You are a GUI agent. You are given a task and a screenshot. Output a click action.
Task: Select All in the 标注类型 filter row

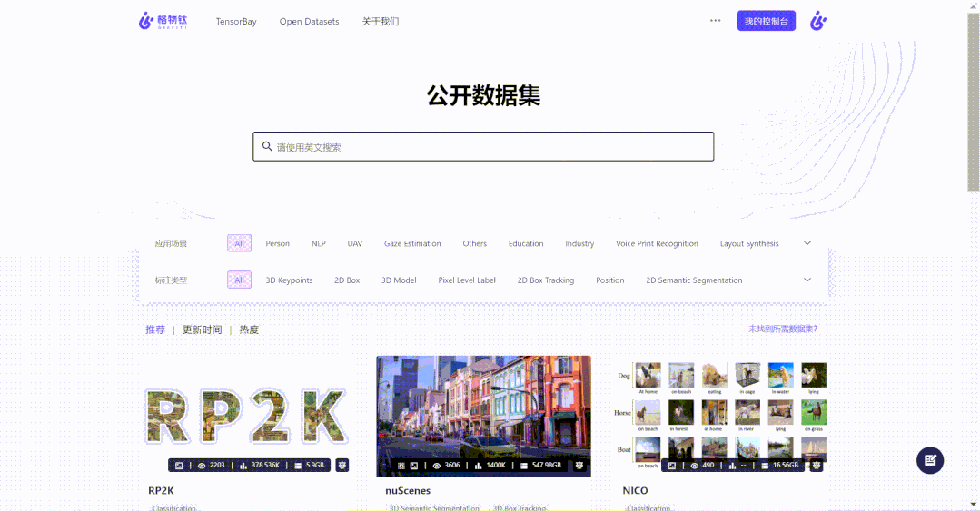point(240,280)
